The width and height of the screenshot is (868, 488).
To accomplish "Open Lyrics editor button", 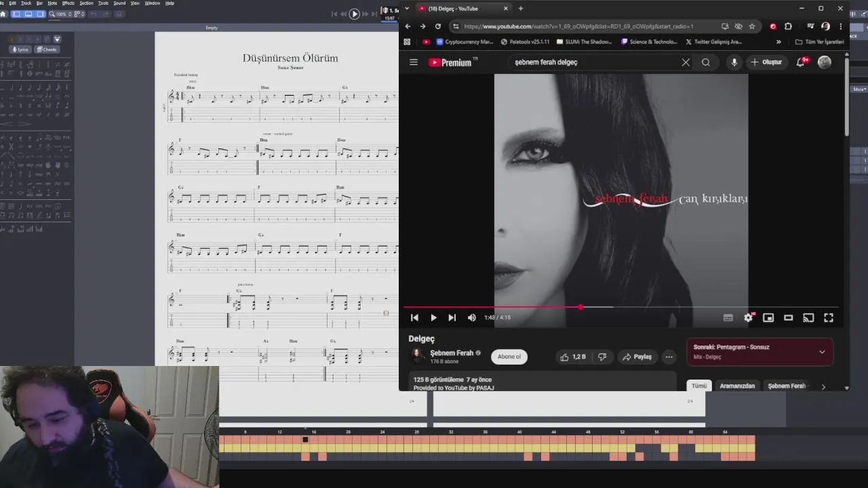I will point(20,49).
